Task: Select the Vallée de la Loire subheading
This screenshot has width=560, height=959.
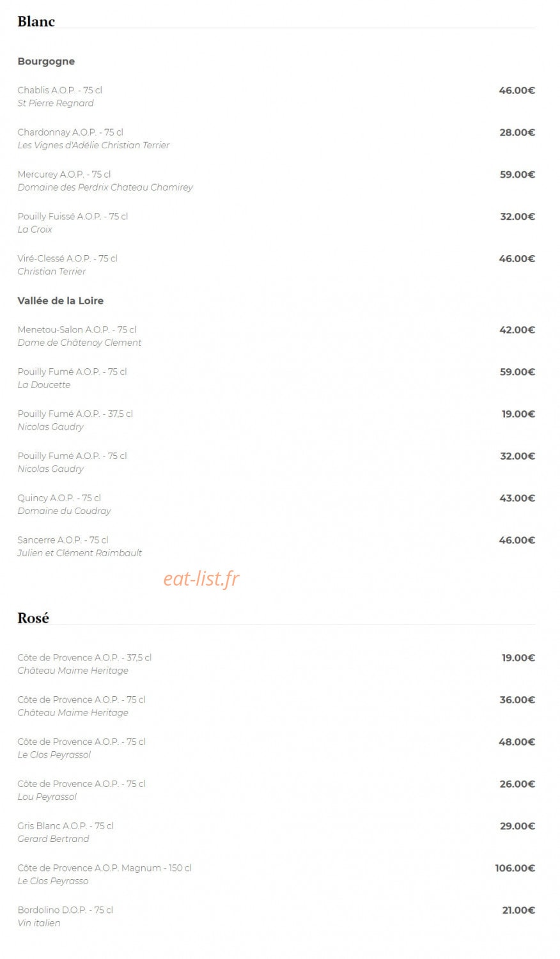Action: coord(60,300)
